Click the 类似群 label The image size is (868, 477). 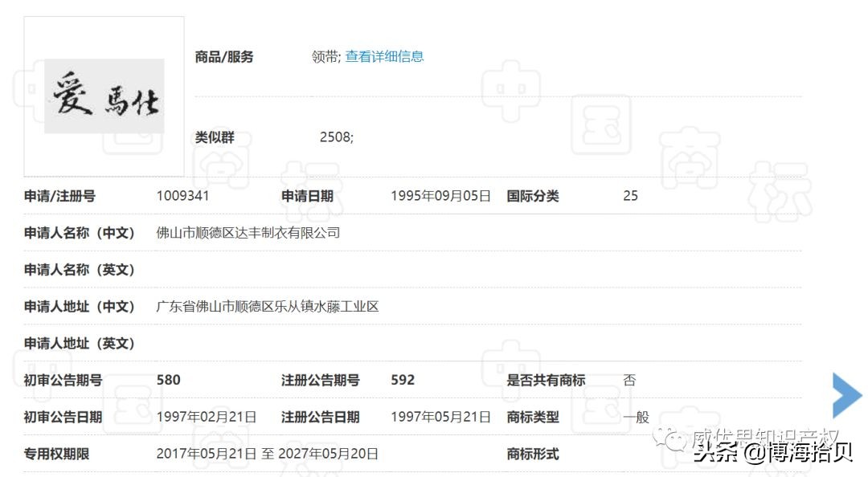[215, 137]
